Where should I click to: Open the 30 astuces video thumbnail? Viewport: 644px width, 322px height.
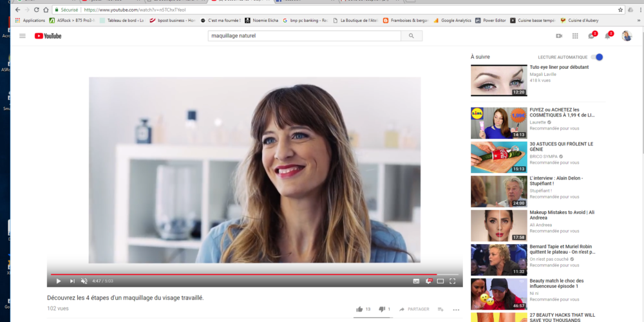point(499,157)
